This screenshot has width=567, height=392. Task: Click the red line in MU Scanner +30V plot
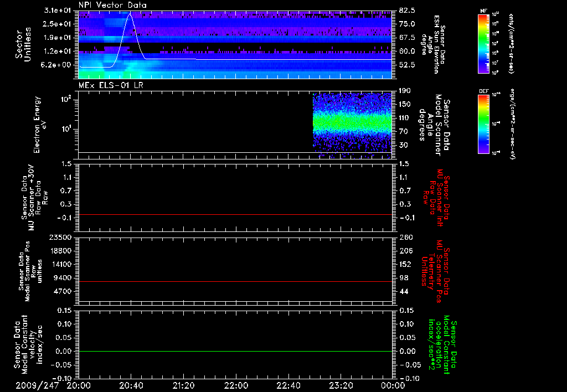point(235,214)
